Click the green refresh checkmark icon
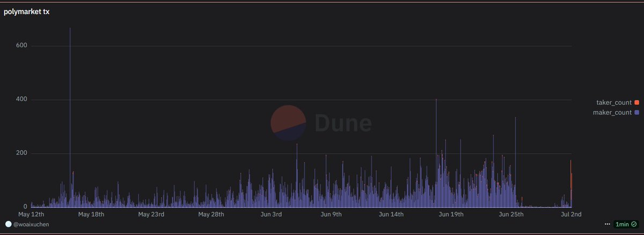The height and width of the screenshot is (235, 644). click(634, 224)
